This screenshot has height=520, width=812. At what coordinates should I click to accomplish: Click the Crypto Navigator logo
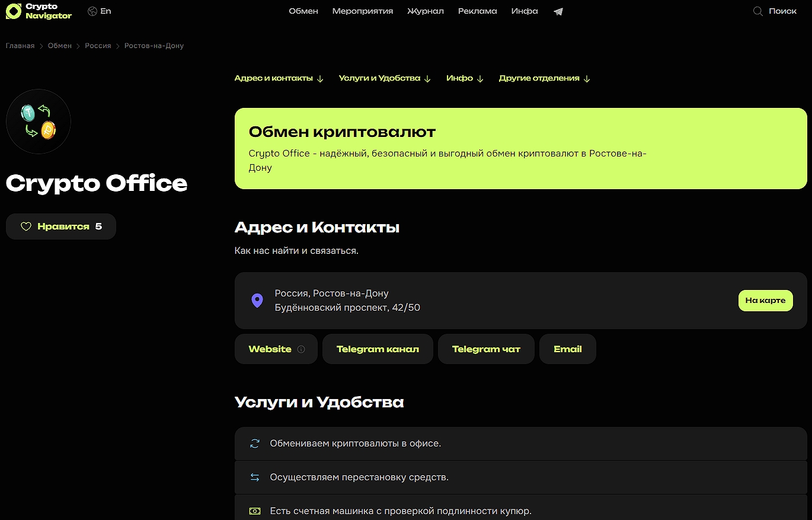pyautogui.click(x=39, y=11)
